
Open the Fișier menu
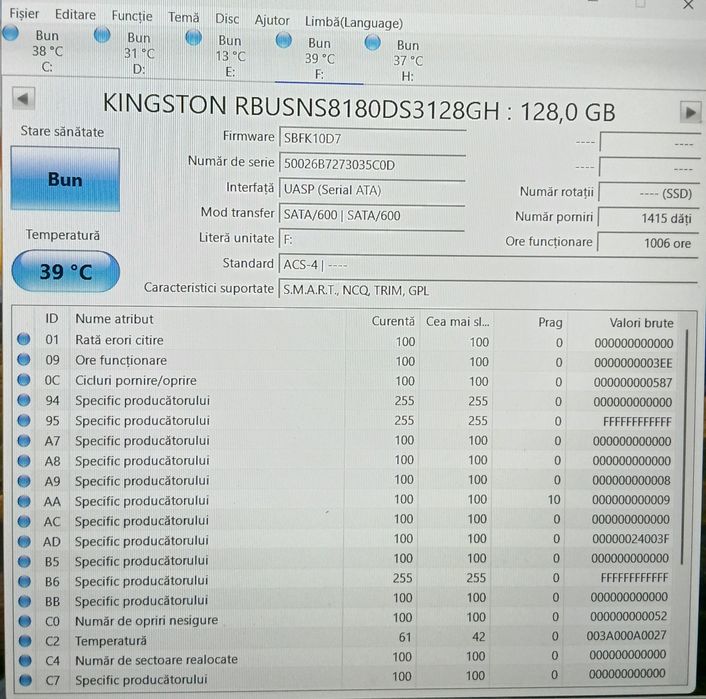(24, 14)
